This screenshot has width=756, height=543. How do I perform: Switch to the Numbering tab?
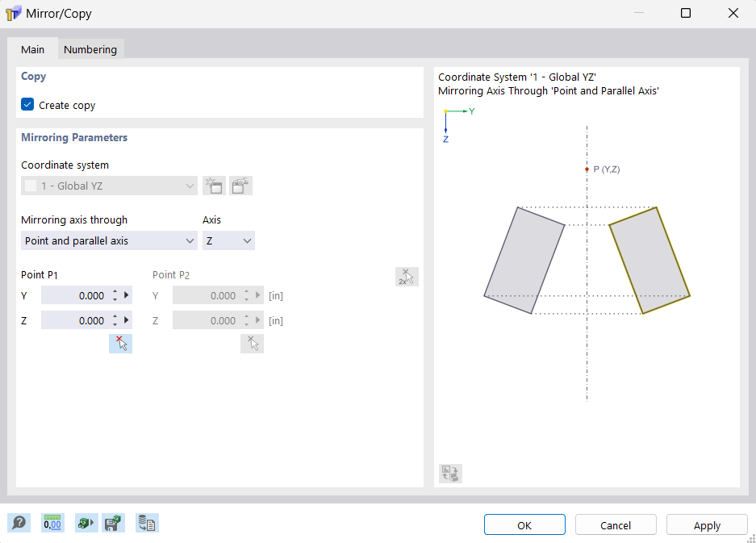click(90, 49)
